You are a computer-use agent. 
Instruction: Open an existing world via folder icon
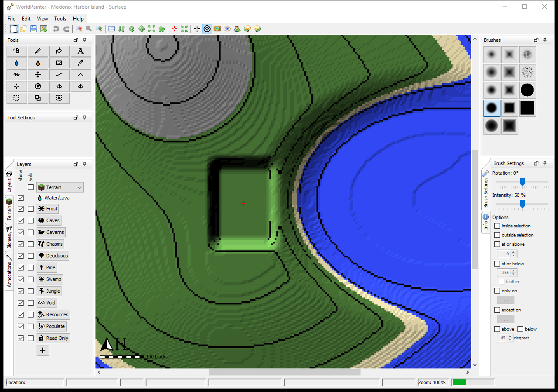point(24,29)
